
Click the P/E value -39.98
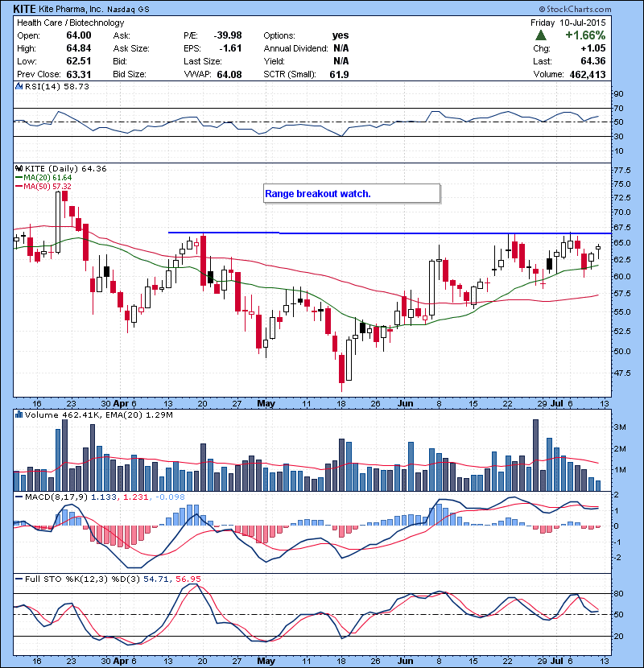point(228,35)
